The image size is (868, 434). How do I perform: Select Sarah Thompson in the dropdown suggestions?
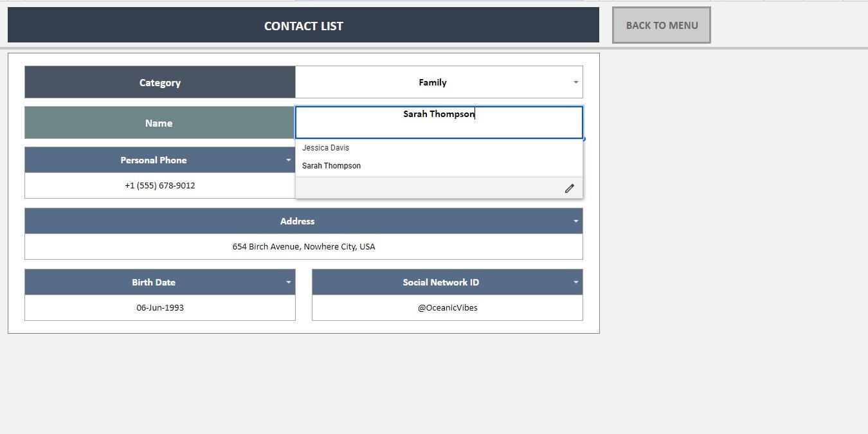click(x=331, y=165)
